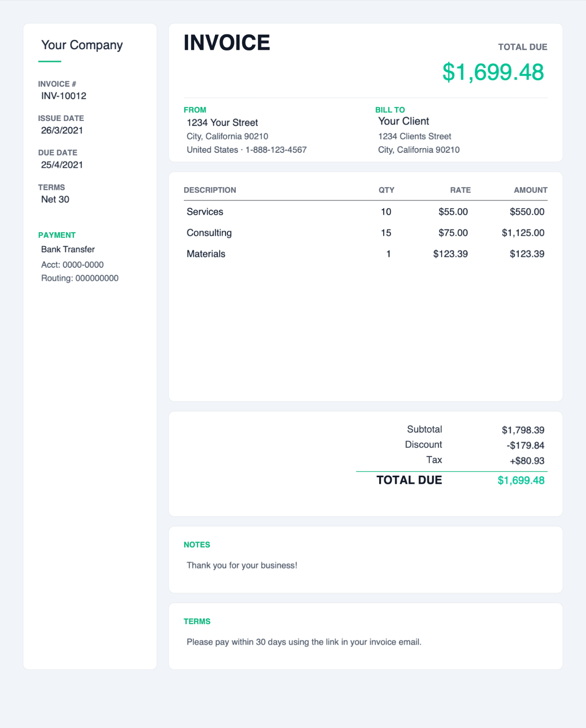Viewport: 586px width, 728px height.
Task: Click the $1,125.00 amount
Action: 523,233
